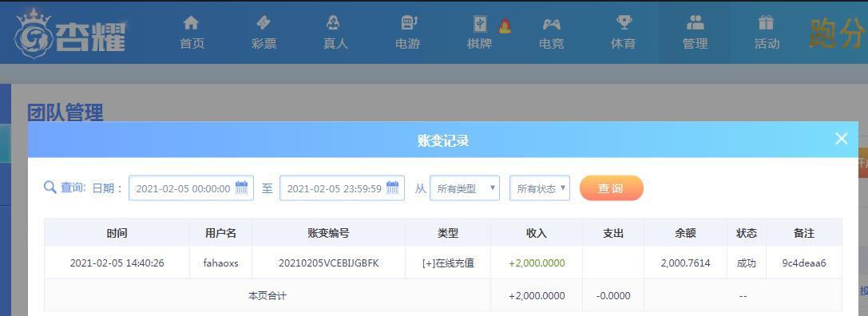Click the 支出 column header
868x316 pixels.
(613, 233)
